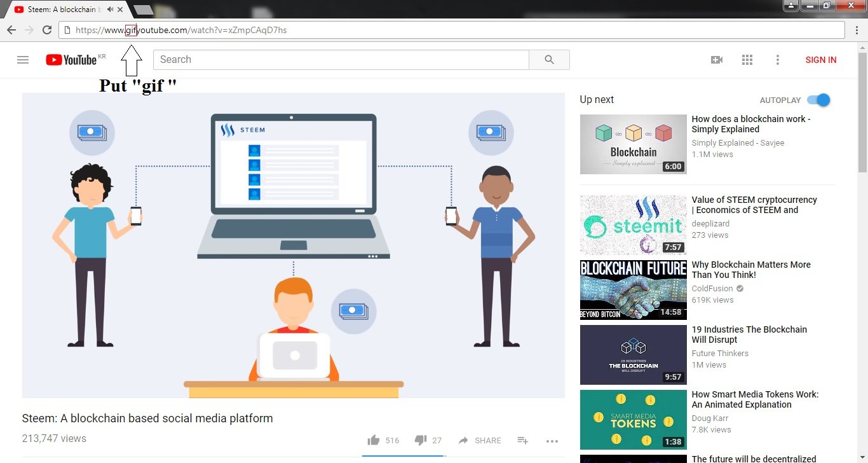868x463 pixels.
Task: Open 'How Smart Media Tokens Work' title
Action: coord(756,399)
